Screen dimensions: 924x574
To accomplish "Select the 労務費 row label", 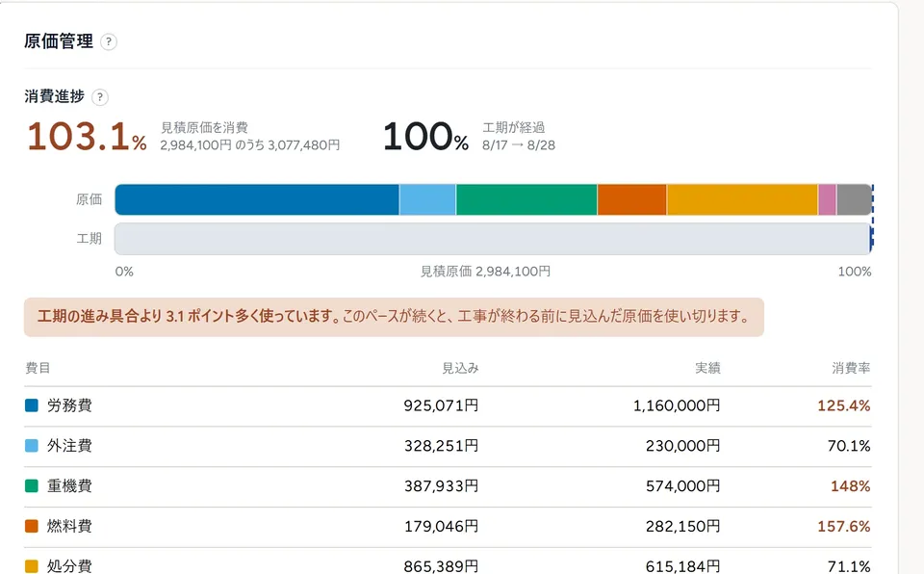I will (69, 405).
